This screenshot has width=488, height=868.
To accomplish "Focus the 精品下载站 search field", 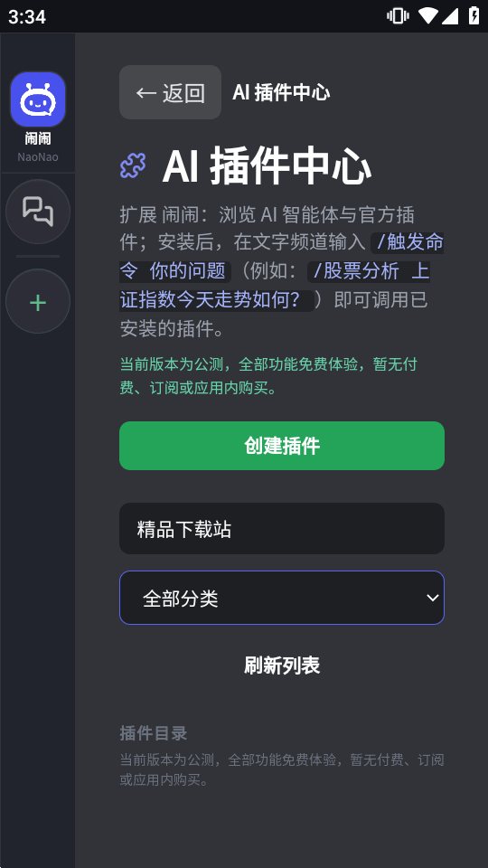I will [282, 529].
